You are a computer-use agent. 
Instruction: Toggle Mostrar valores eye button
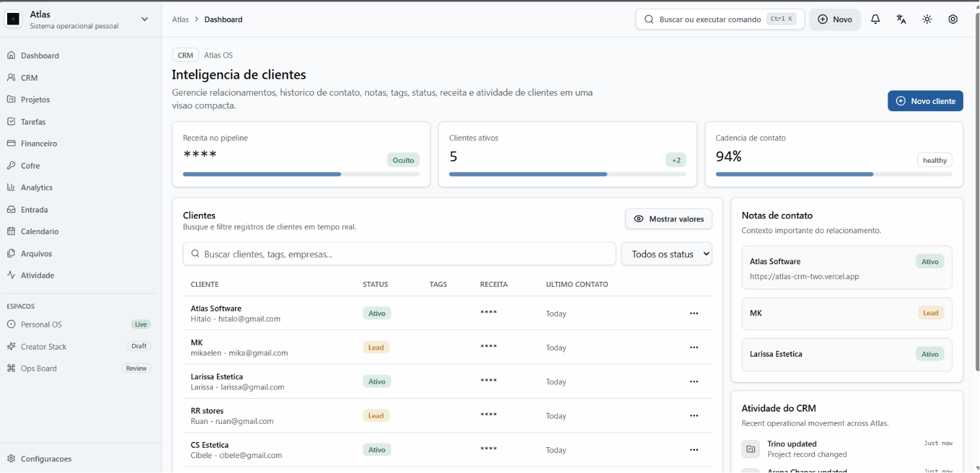pyautogui.click(x=669, y=219)
